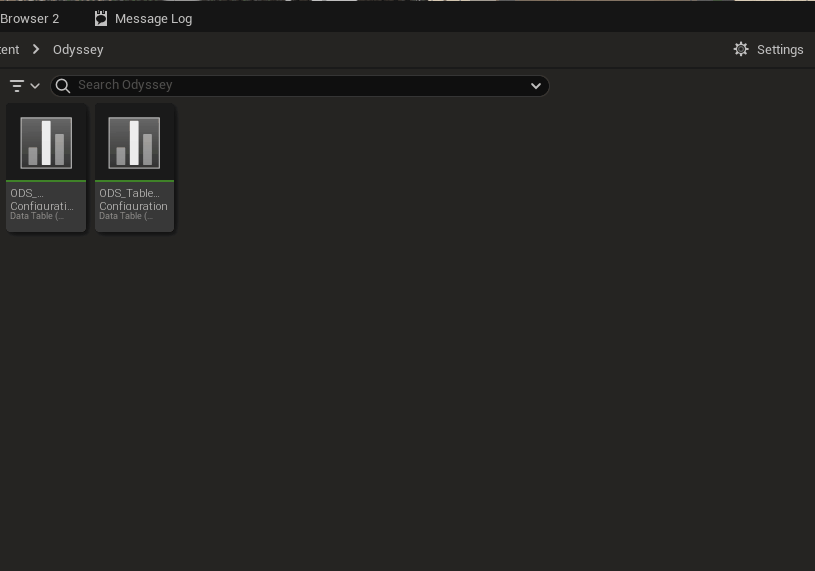This screenshot has width=815, height=571.
Task: Click the Settings gear icon
Action: [741, 49]
